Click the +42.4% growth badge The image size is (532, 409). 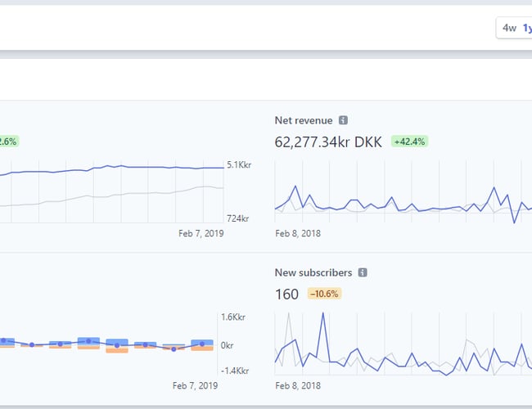409,142
